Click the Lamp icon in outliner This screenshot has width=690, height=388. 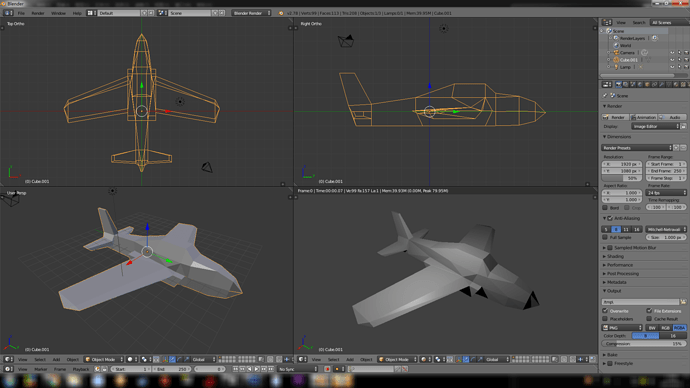pos(616,67)
